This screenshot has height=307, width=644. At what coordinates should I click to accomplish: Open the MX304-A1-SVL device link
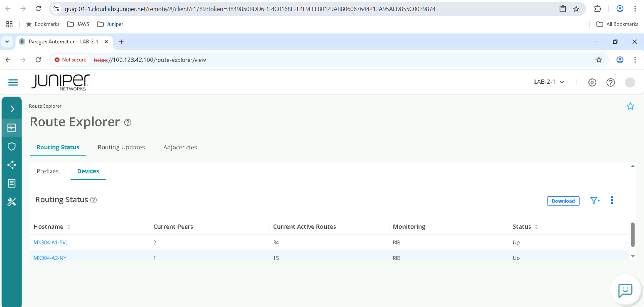pos(51,242)
